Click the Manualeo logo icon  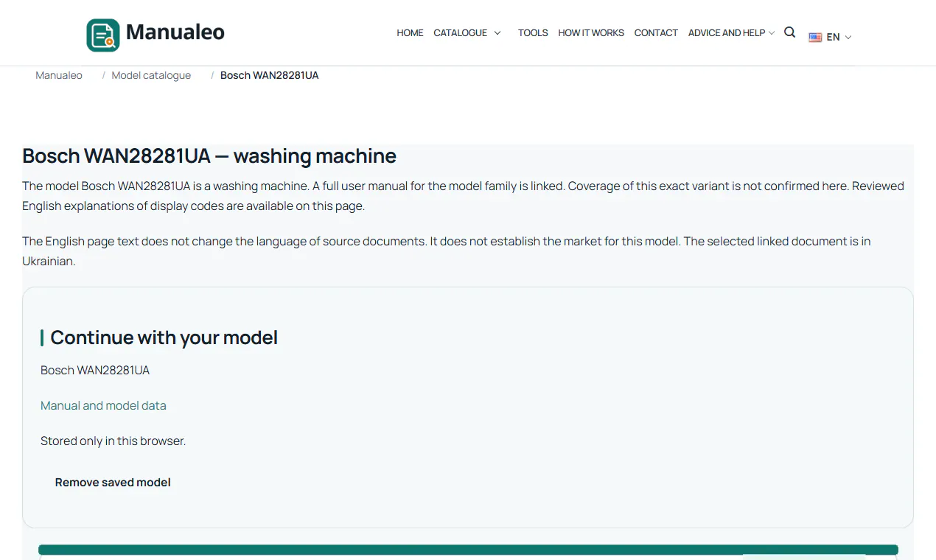point(103,35)
